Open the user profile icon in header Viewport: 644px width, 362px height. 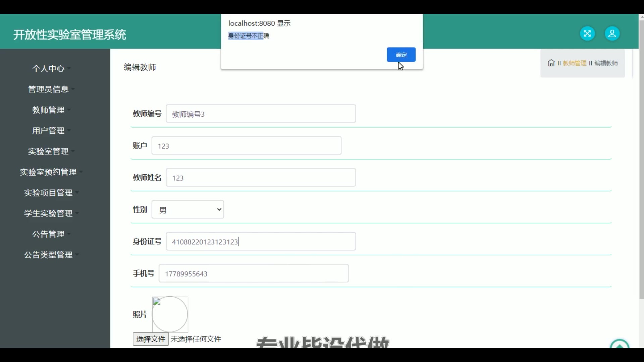coord(612,34)
